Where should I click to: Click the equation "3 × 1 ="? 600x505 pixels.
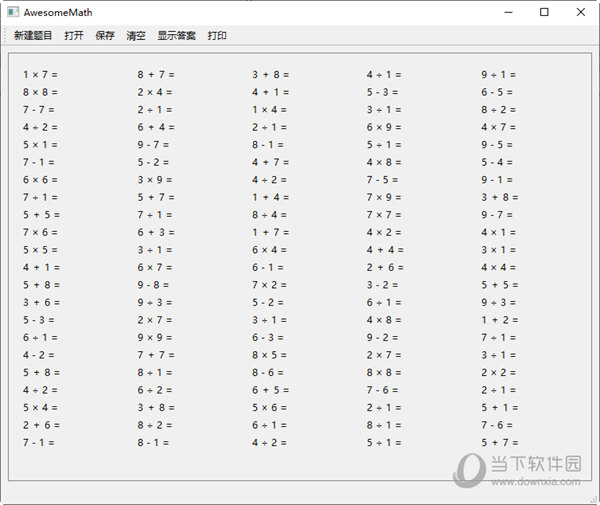tap(499, 250)
